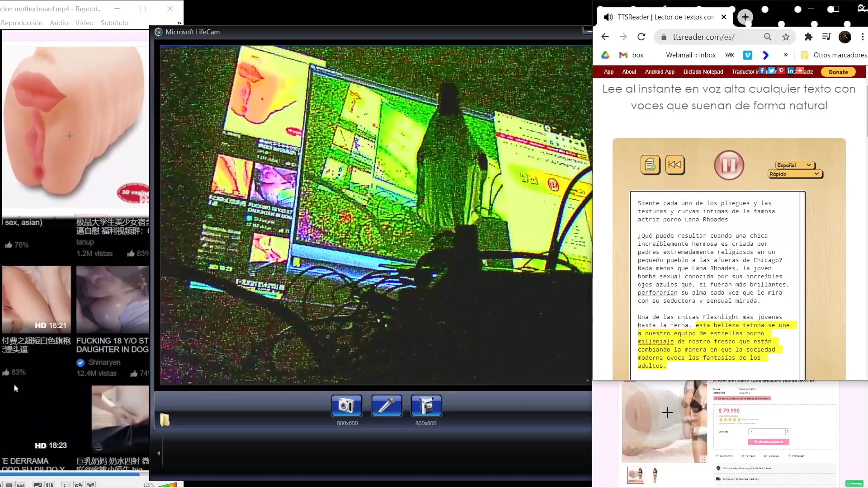This screenshot has height=488, width=868.
Task: Open the Español language dropdown
Action: pos(794,165)
